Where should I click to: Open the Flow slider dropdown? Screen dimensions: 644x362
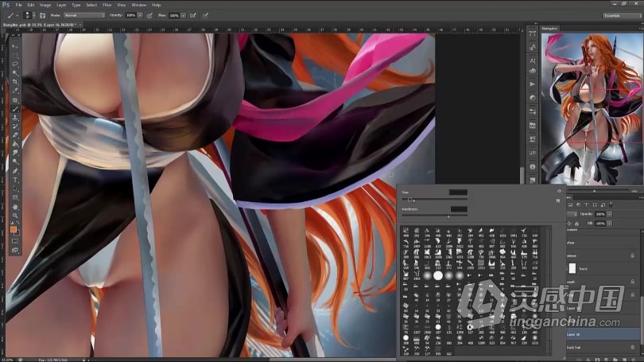tap(183, 15)
